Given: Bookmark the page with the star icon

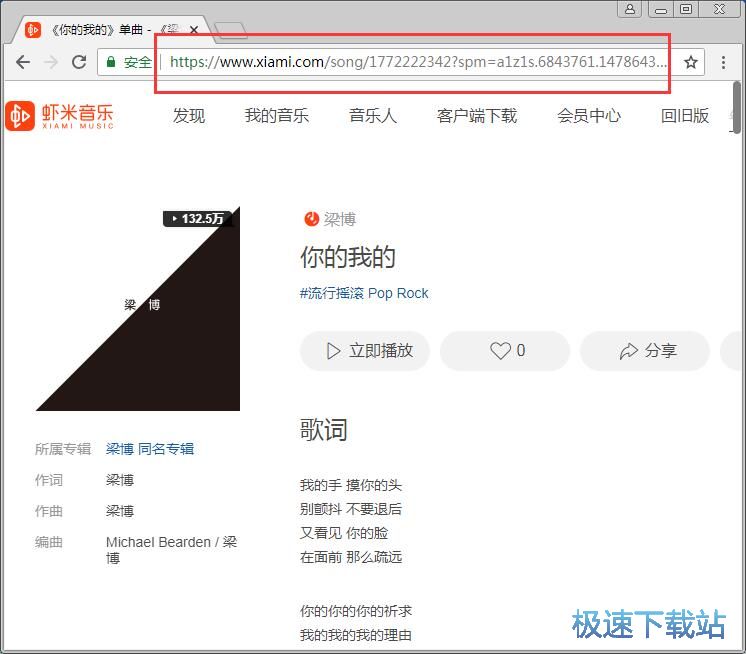Looking at the screenshot, I should [x=690, y=62].
